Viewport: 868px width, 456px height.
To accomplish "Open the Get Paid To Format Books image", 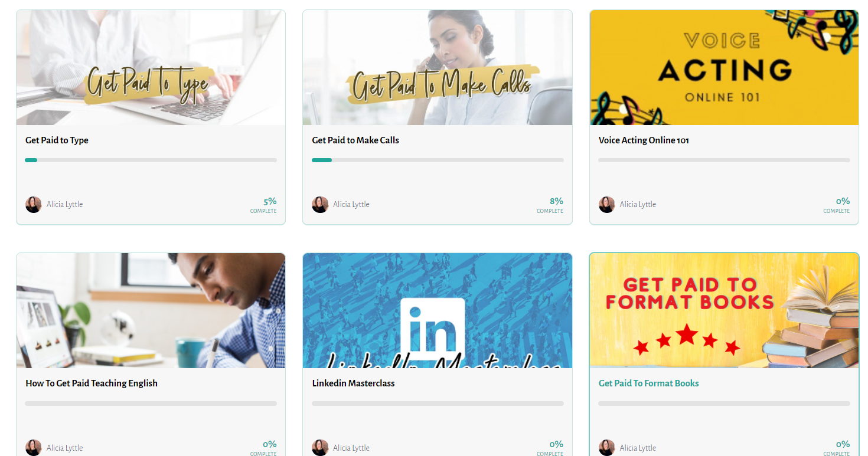I will tap(724, 311).
